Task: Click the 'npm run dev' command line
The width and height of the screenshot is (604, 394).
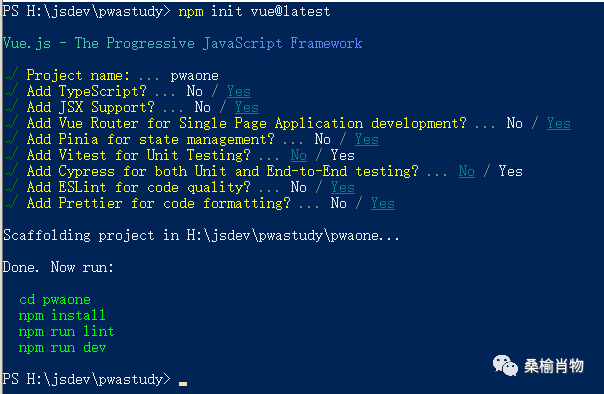Action: tap(62, 347)
